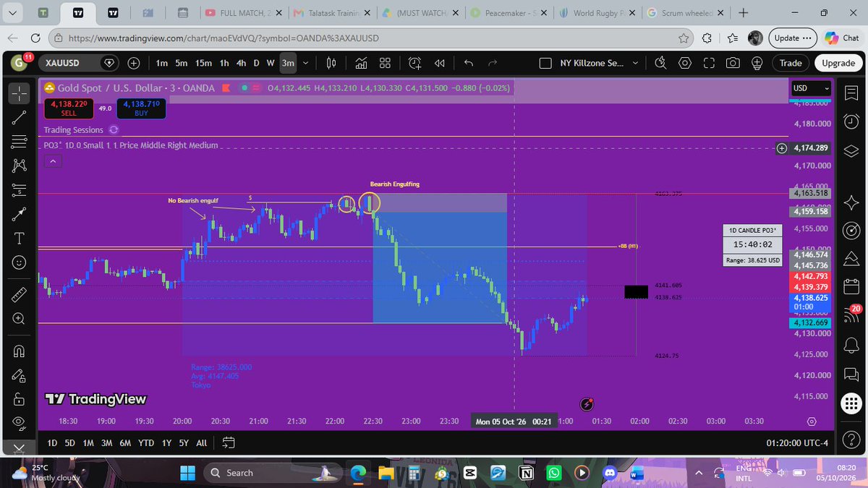Open compare or add symbol plus button
Viewport: 868px width, 488px height.
[x=134, y=63]
